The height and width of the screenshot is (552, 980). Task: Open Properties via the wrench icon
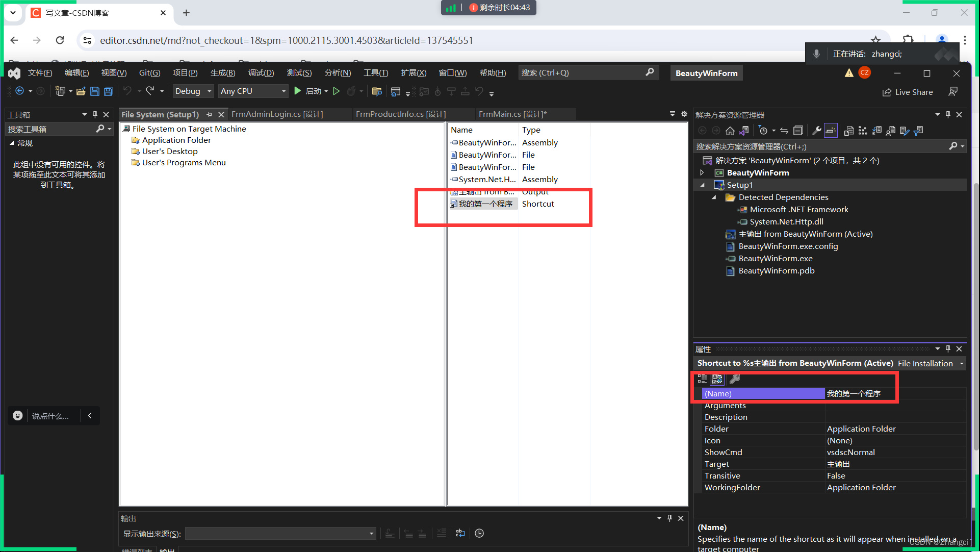point(816,131)
